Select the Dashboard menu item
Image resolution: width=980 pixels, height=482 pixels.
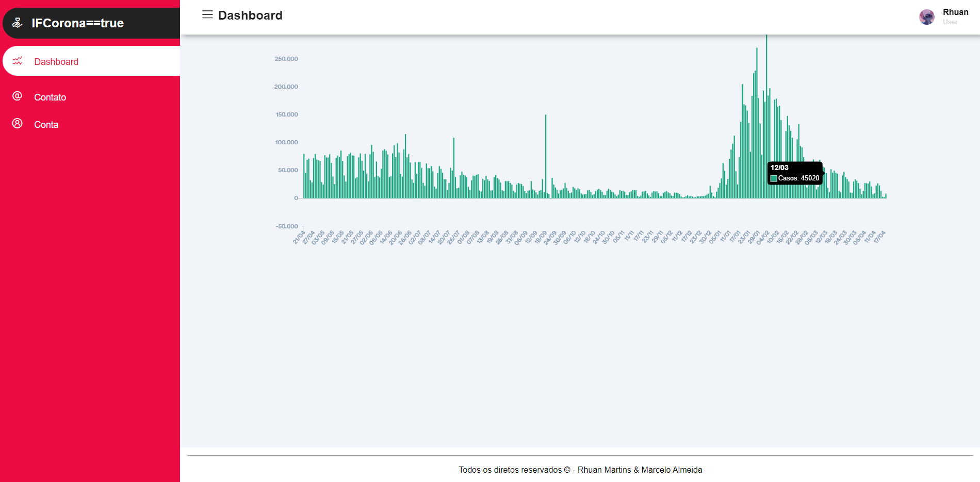pyautogui.click(x=56, y=61)
